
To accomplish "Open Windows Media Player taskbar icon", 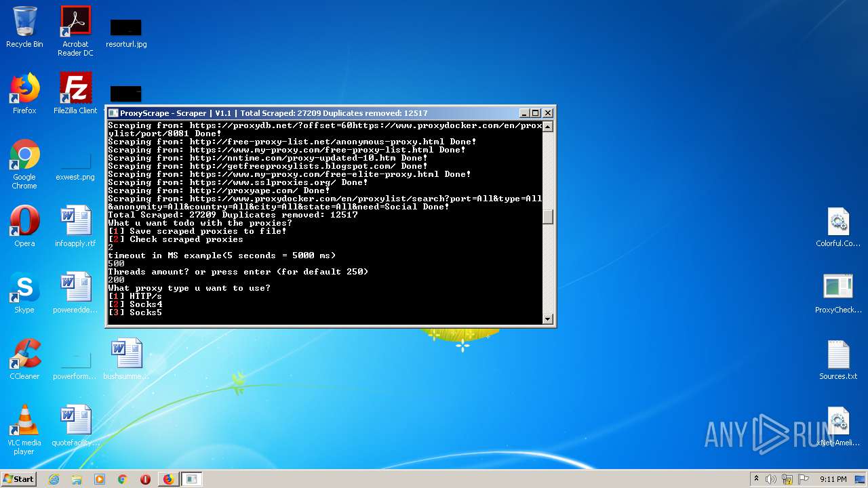I will coord(100,479).
